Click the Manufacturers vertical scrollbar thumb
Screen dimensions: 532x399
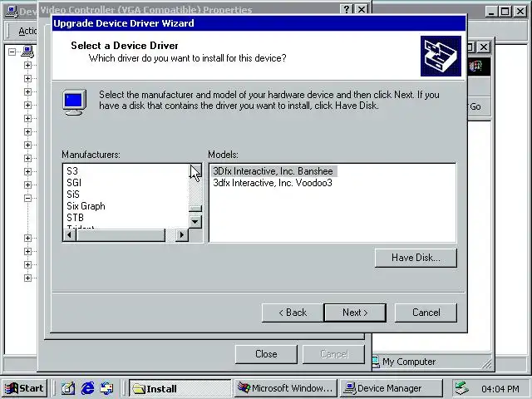pyautogui.click(x=195, y=209)
